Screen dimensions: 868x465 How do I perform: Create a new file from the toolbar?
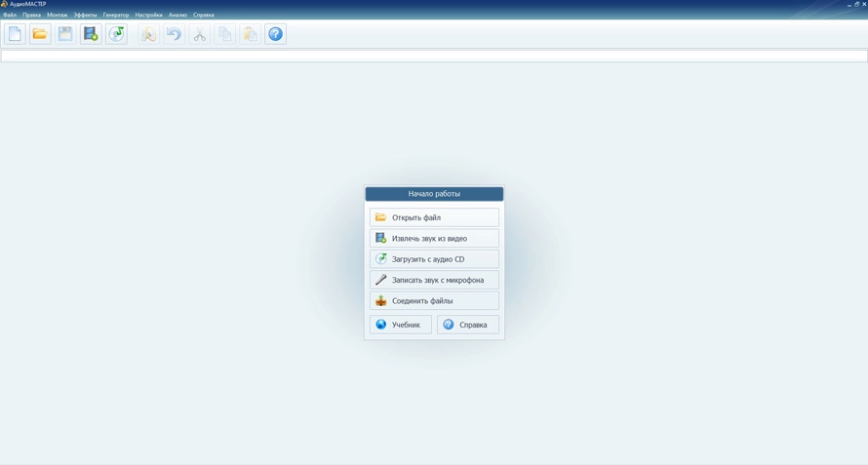[15, 34]
